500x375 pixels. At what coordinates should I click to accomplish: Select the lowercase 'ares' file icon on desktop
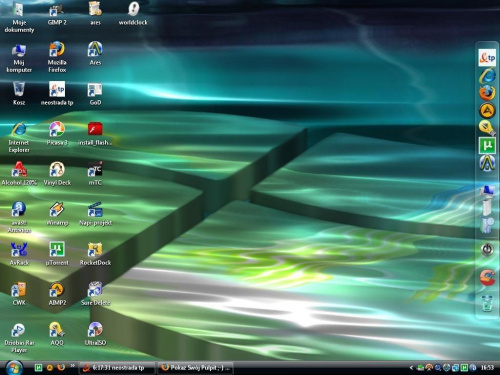click(x=95, y=14)
